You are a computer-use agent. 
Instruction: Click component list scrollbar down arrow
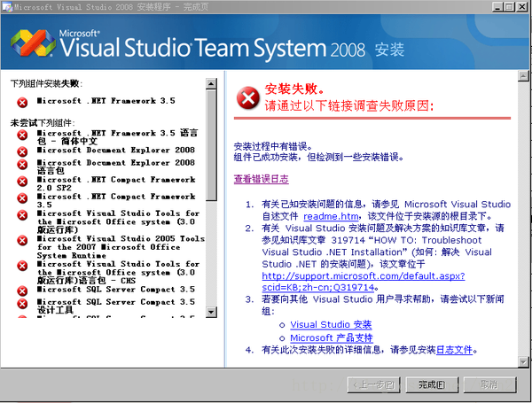click(x=211, y=312)
